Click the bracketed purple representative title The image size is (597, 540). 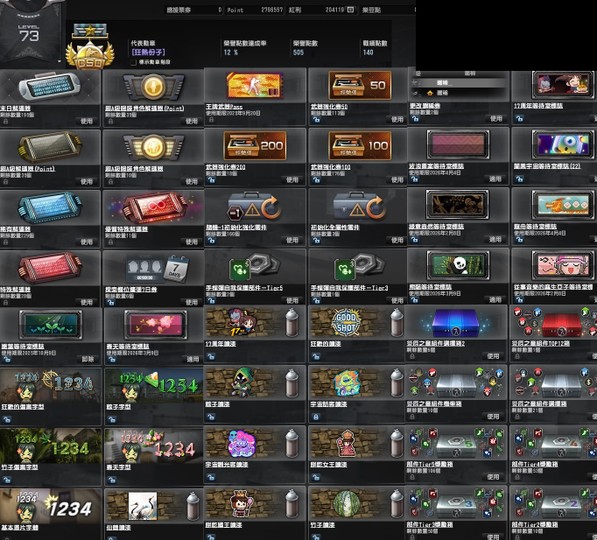(148, 52)
